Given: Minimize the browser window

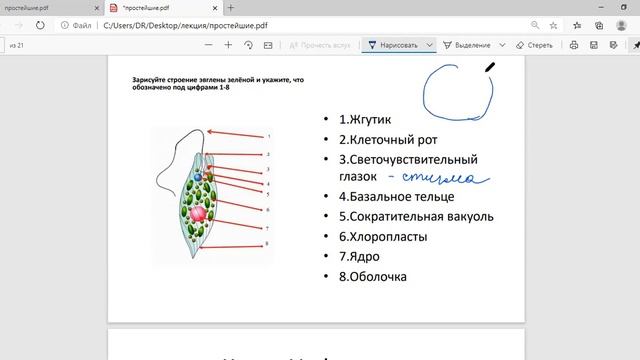Looking at the screenshot, I should (601, 7).
